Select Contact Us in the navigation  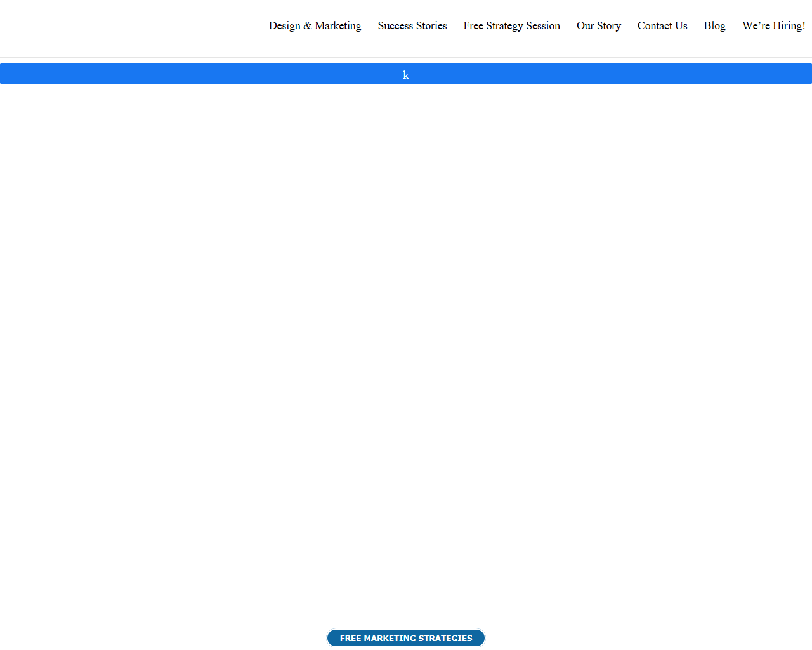coord(662,25)
